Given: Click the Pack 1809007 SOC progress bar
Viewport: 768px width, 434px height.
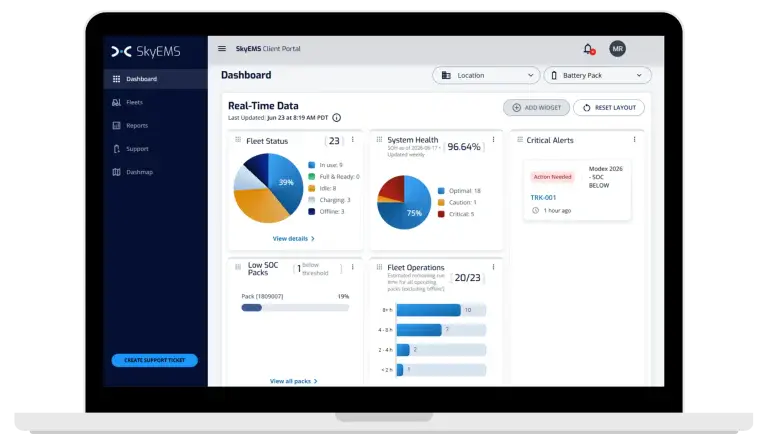Looking at the screenshot, I should (x=295, y=308).
